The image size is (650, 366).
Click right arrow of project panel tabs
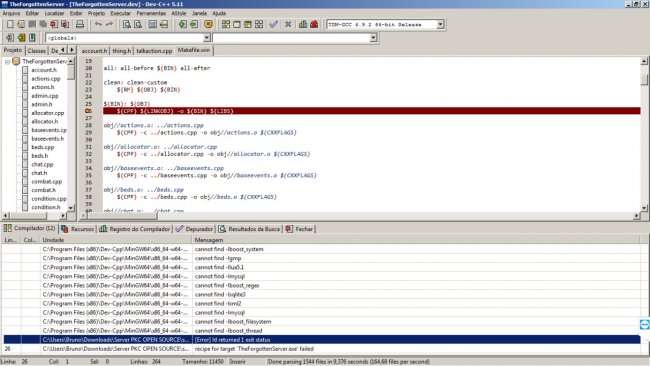[x=72, y=50]
